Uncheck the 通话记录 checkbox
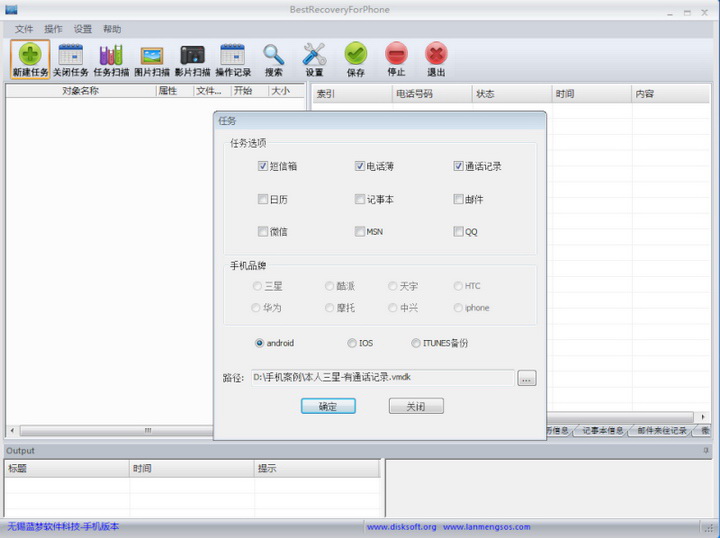 pos(458,166)
